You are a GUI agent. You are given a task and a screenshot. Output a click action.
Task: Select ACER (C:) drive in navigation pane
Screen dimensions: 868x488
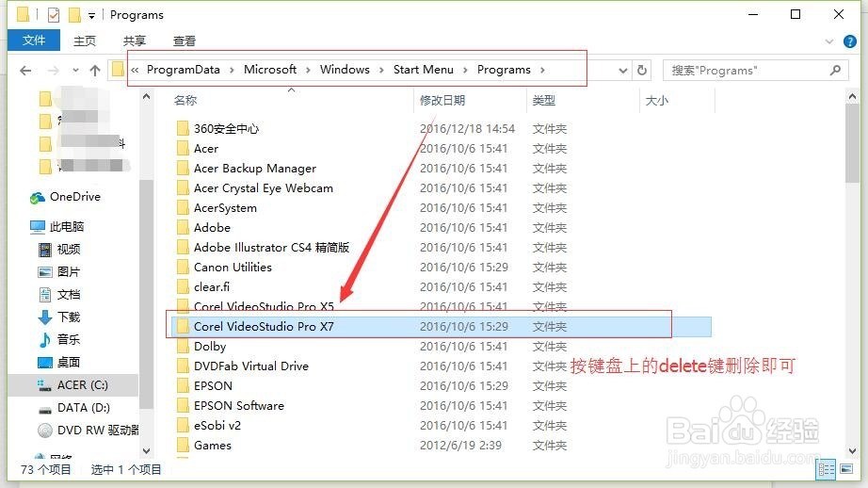(x=72, y=385)
